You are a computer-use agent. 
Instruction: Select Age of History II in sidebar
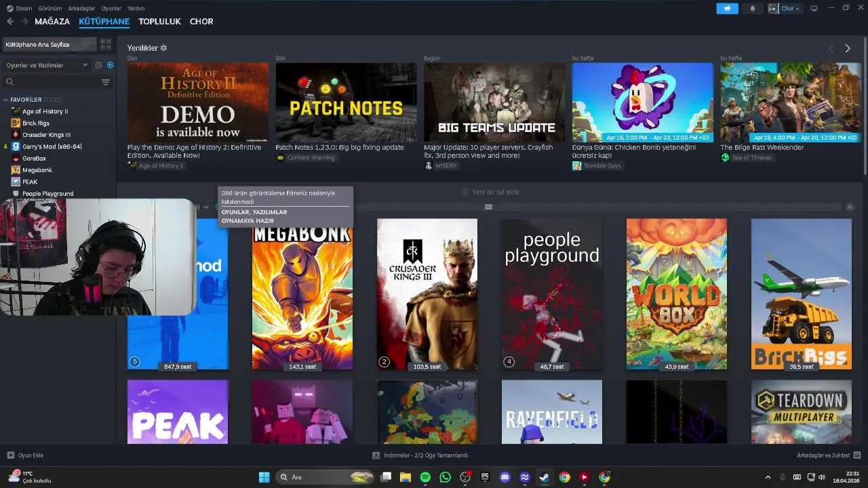coord(45,111)
